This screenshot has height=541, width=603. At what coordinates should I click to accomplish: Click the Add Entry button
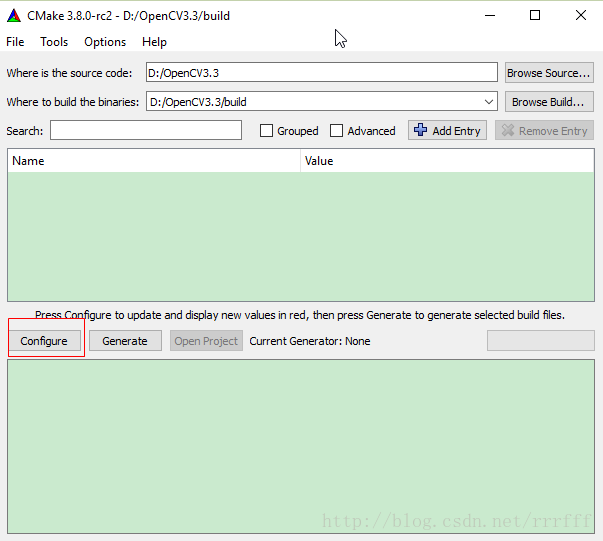coord(447,130)
